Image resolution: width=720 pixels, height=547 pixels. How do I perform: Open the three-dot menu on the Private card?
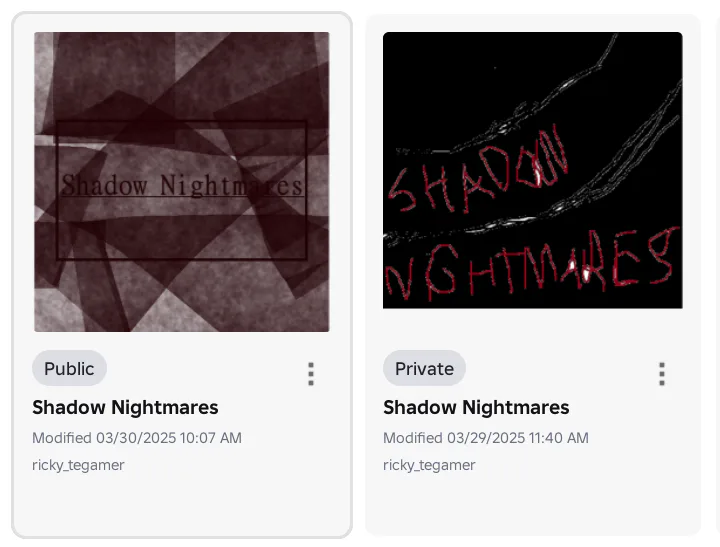point(662,374)
